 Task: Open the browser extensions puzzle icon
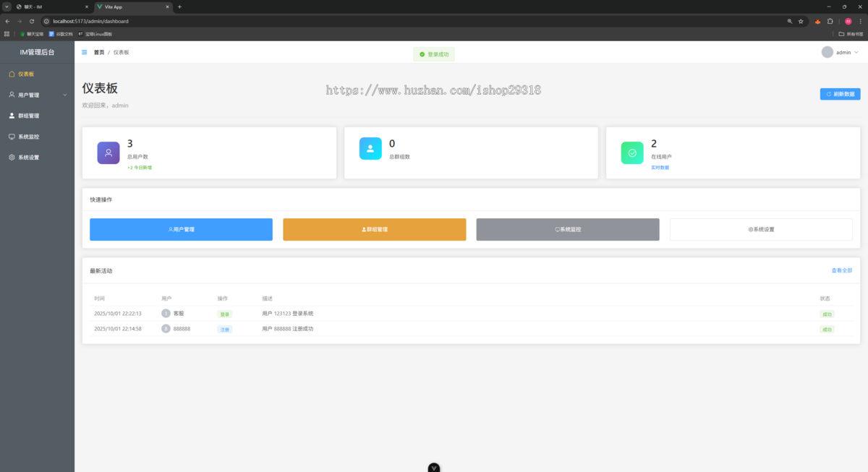pos(830,21)
